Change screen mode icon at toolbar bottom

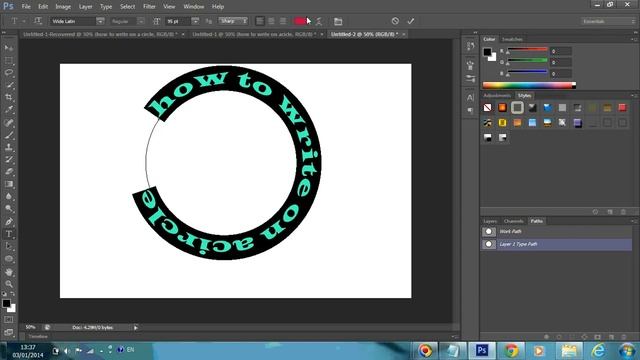point(9,332)
